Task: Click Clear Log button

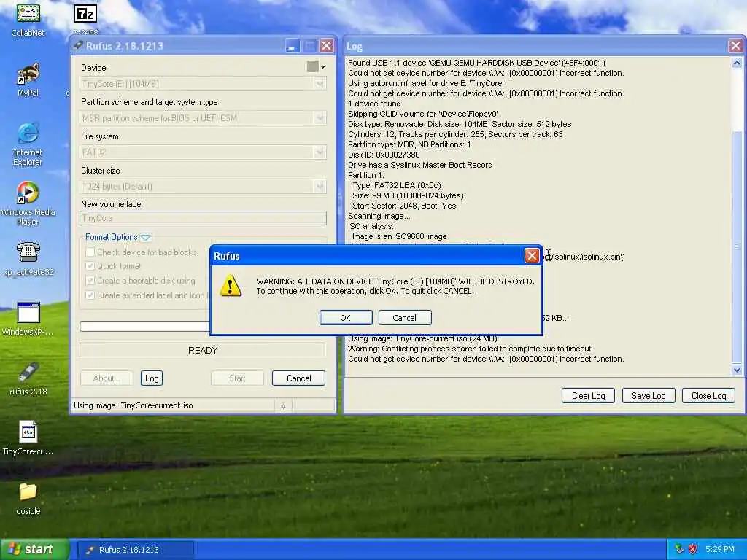Action: click(x=589, y=396)
